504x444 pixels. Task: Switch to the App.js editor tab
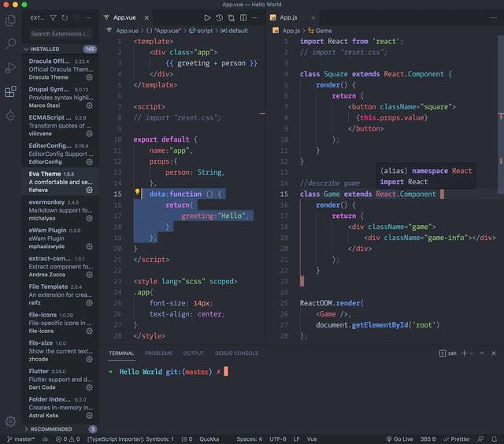point(288,17)
